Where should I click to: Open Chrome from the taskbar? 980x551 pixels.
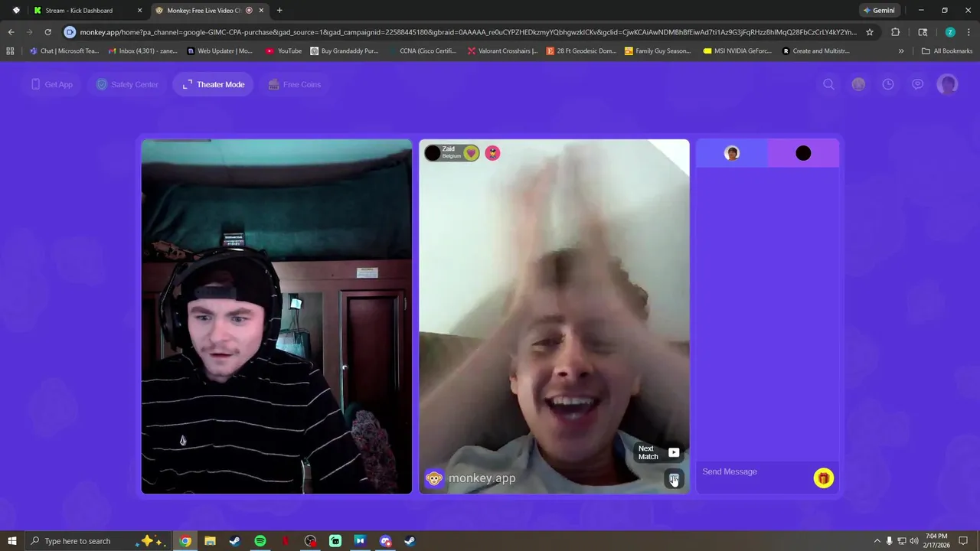[x=185, y=541]
